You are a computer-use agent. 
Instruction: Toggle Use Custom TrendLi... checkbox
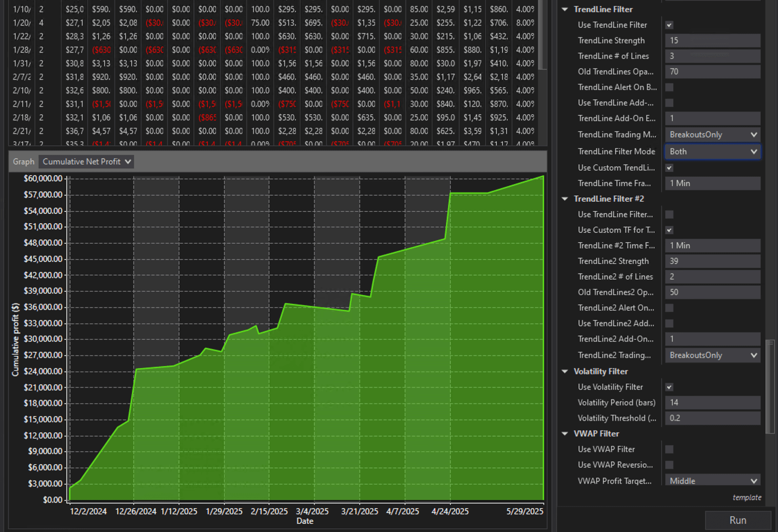click(669, 168)
